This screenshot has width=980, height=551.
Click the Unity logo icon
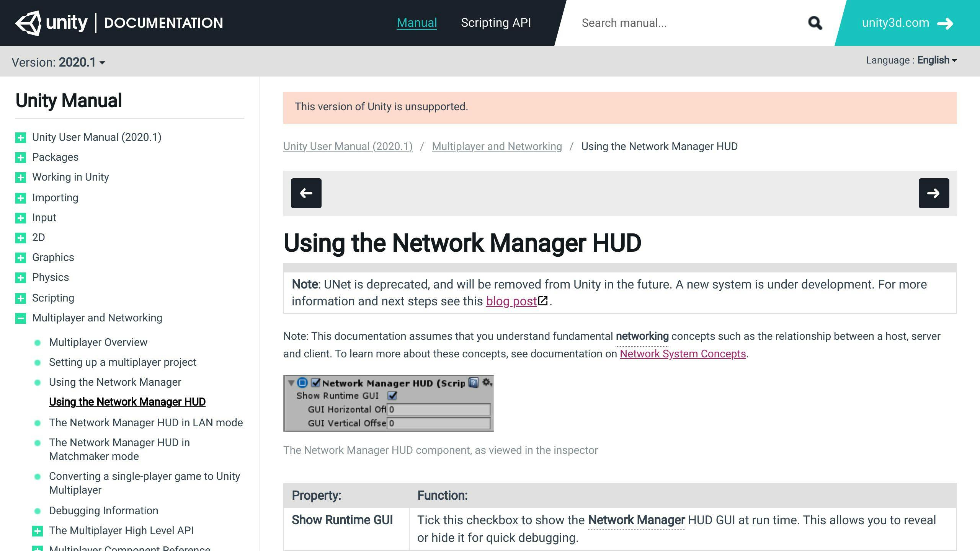(x=28, y=23)
